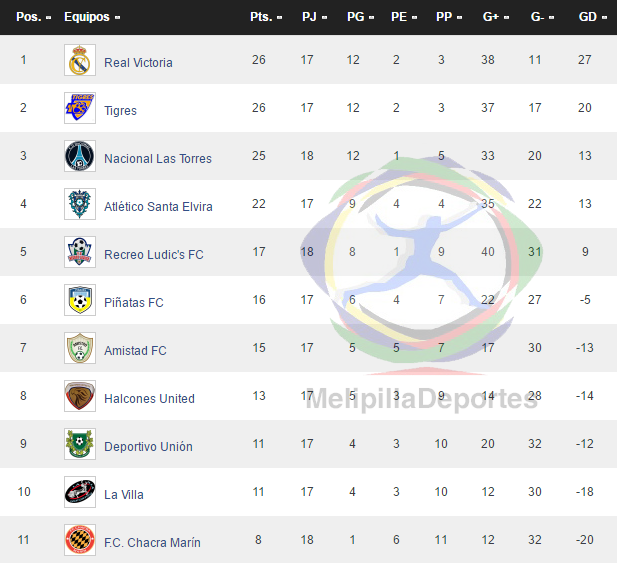The image size is (618, 563).
Task: Sort by the Equipos column header
Action: [x=92, y=17]
